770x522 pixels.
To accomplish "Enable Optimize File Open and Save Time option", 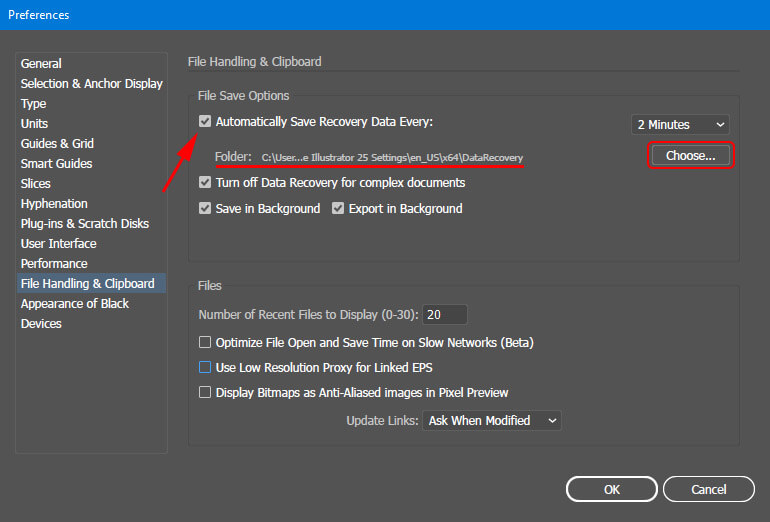I will [205, 342].
